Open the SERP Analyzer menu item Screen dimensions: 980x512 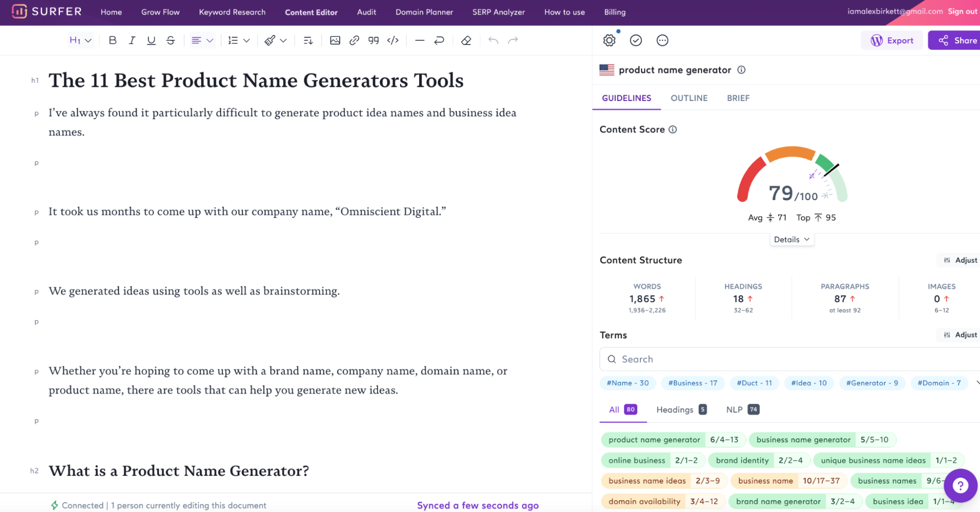tap(498, 12)
